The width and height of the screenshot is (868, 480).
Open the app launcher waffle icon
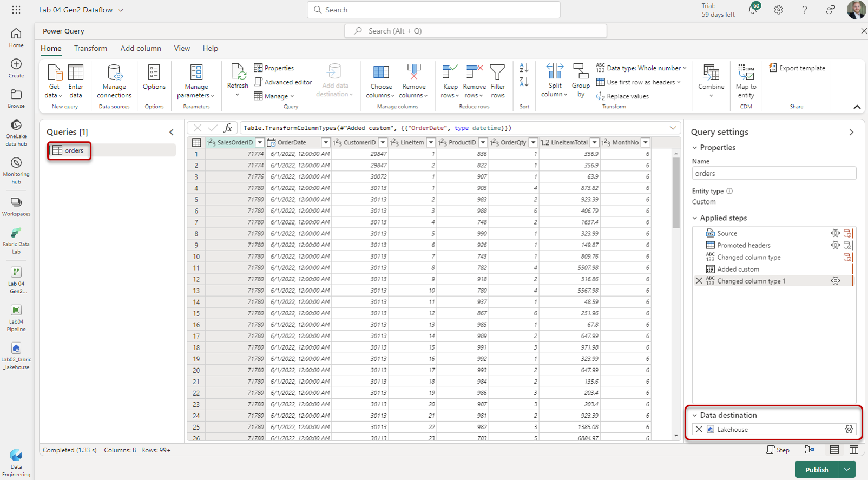(x=16, y=10)
